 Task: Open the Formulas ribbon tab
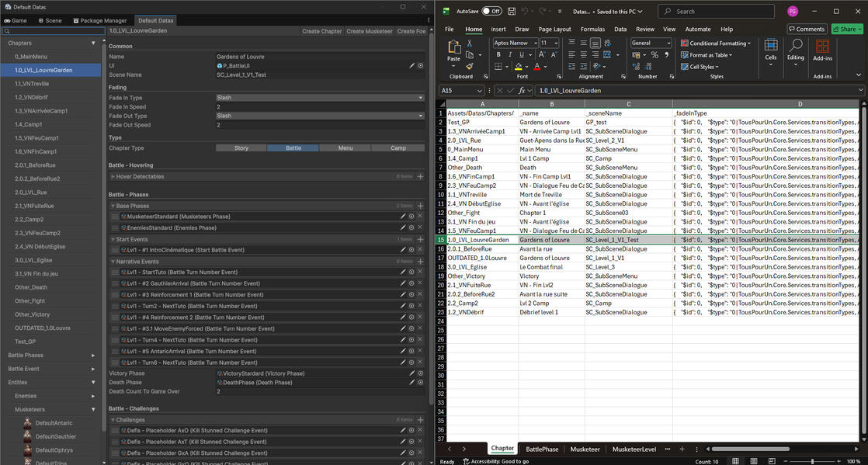tap(592, 29)
